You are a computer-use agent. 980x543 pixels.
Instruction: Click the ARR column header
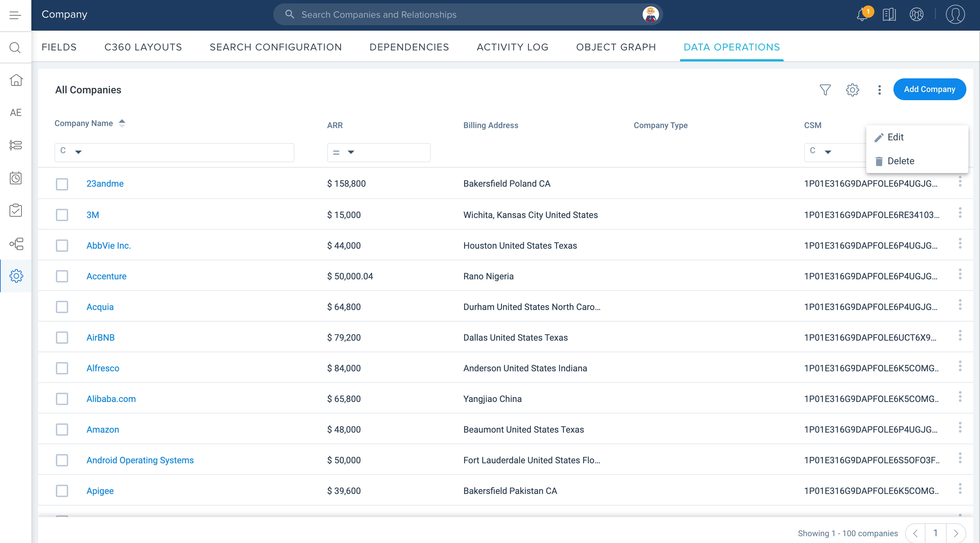[335, 125]
